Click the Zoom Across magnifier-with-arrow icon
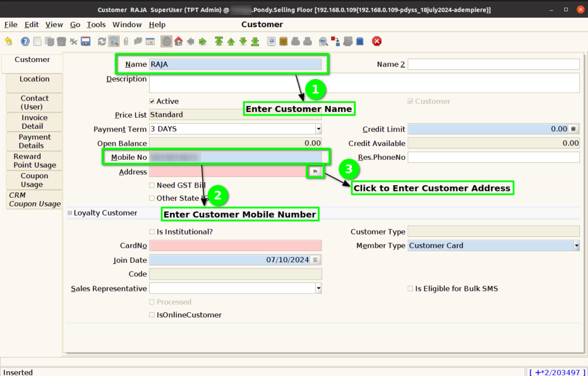 (x=323, y=41)
